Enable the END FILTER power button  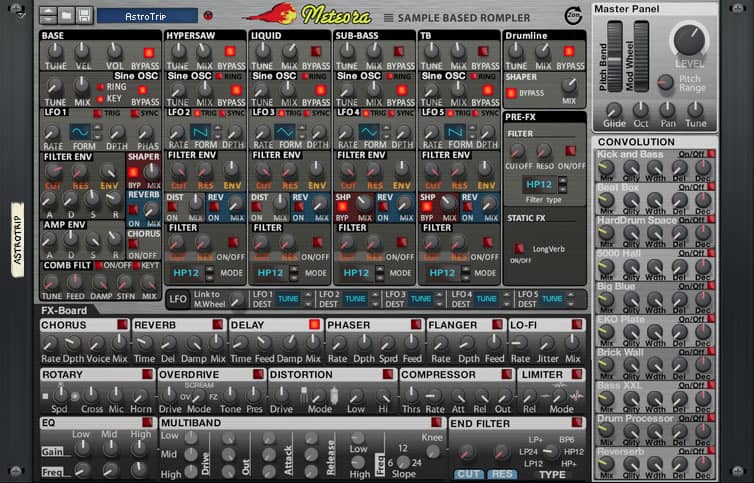point(577,422)
